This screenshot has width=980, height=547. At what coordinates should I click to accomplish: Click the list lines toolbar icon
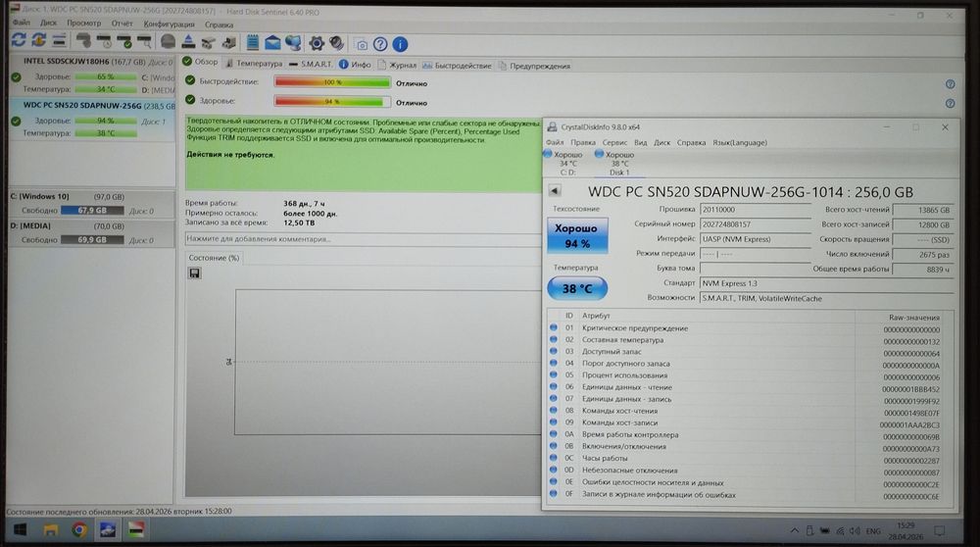[59, 41]
